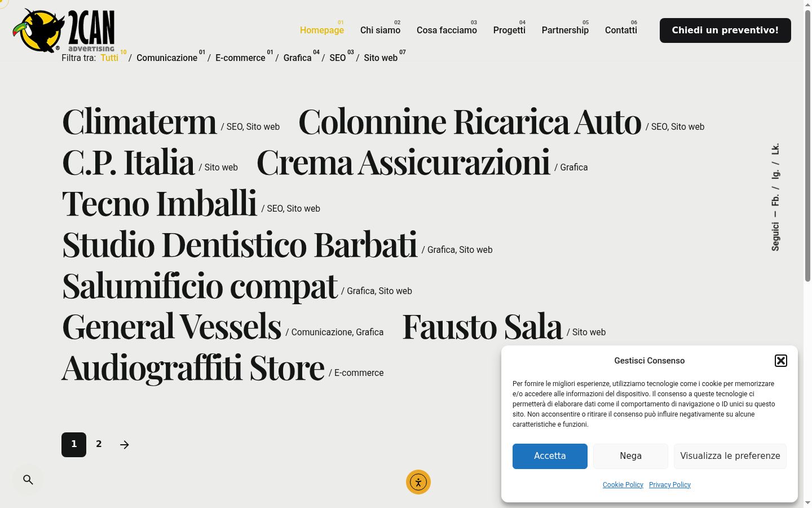Screen dimensions: 812x508
Task: Open Progetti menu item
Action: (509, 30)
